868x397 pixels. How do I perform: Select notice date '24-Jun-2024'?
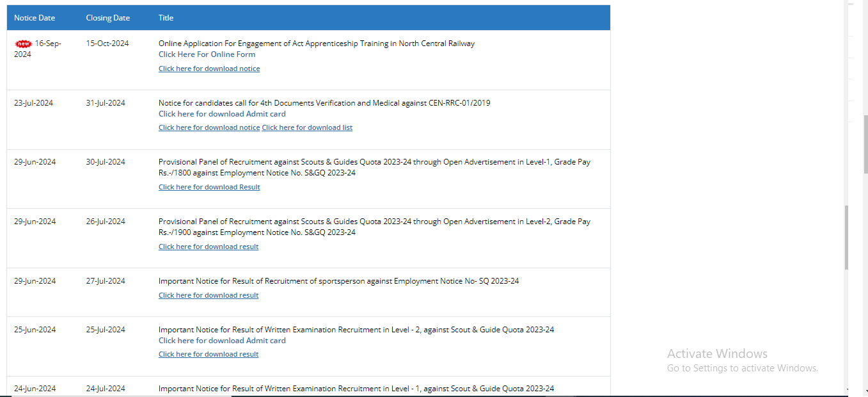pyautogui.click(x=35, y=389)
